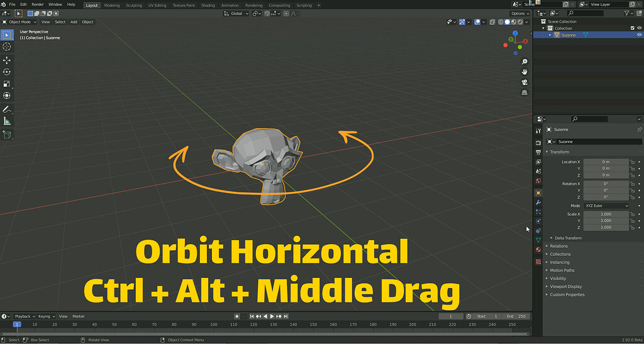Select the Transform tool
Image resolution: width=644 pixels, height=344 pixels.
click(6, 96)
